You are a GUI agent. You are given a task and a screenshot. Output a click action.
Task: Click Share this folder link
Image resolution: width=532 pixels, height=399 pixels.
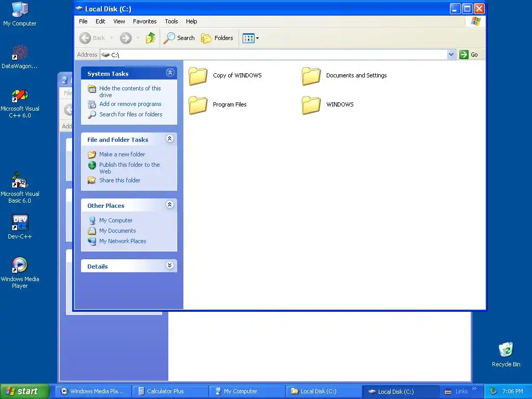coord(120,180)
